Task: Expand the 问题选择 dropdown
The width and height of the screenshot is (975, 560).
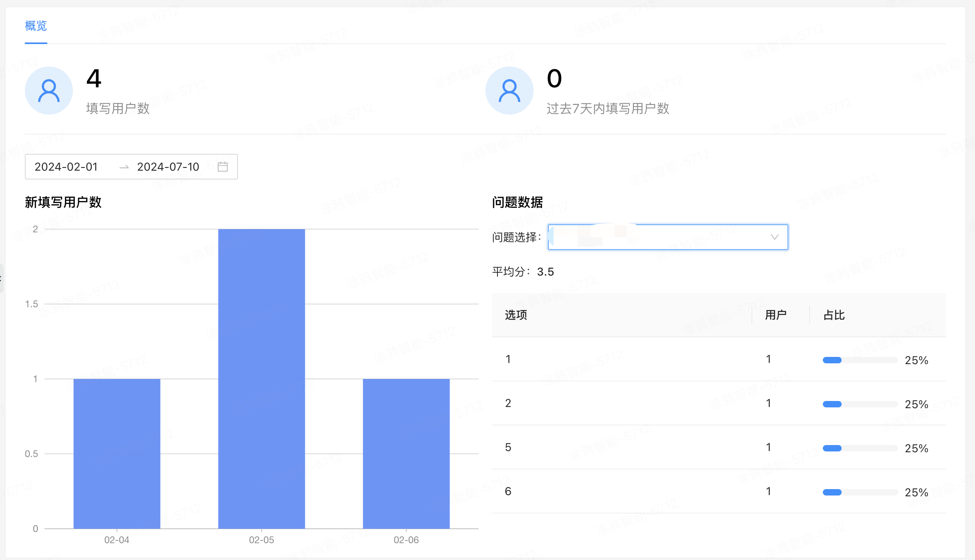Action: pos(668,237)
